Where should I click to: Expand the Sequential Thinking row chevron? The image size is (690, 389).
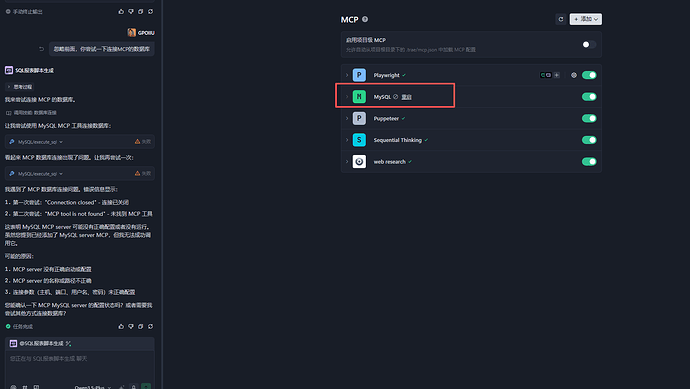pyautogui.click(x=347, y=140)
